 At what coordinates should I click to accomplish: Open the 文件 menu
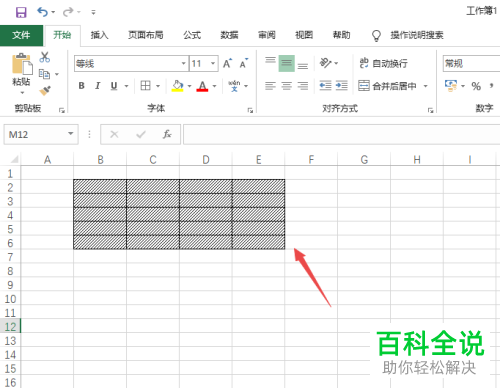tap(21, 35)
